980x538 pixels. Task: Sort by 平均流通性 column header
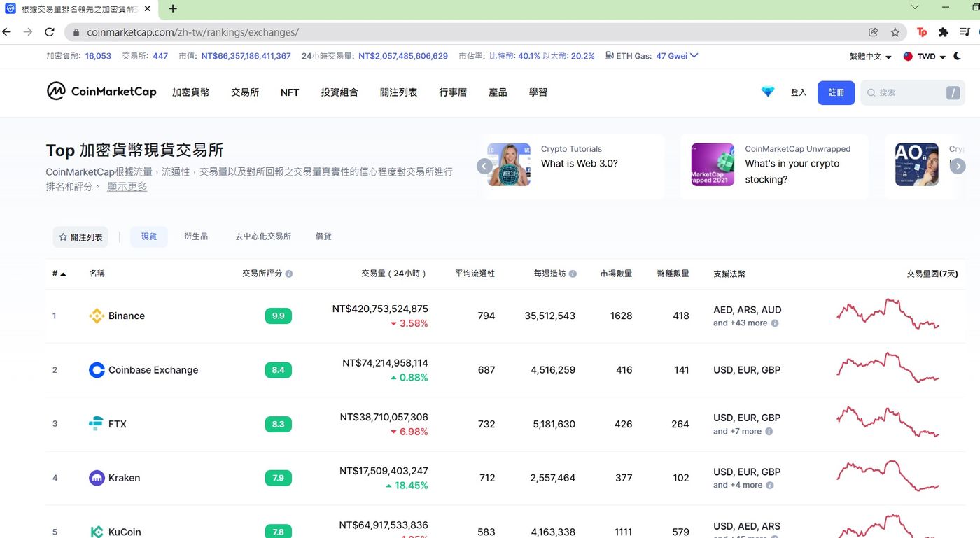475,274
